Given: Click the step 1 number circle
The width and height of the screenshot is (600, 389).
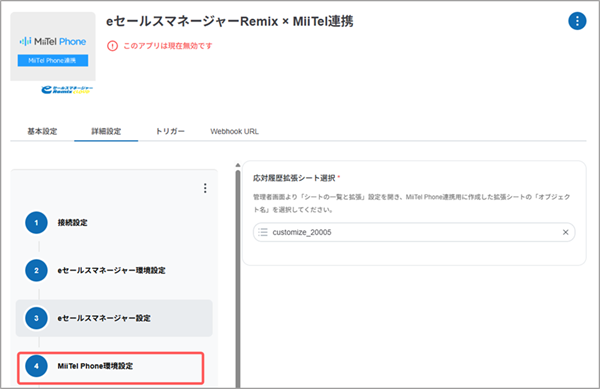Looking at the screenshot, I should 36,223.
